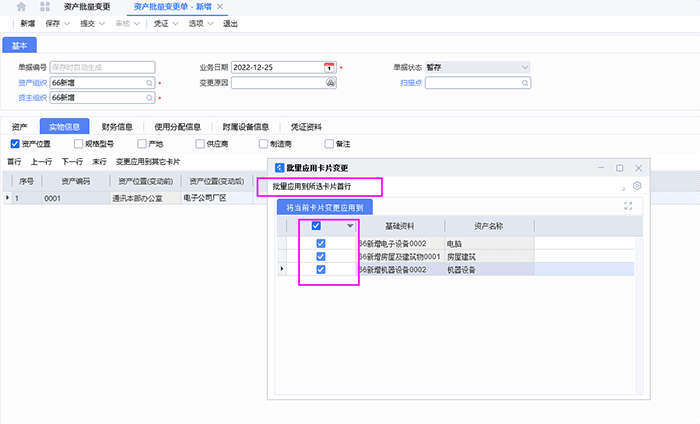The height and width of the screenshot is (424, 700).
Task: Expand the 审核 dropdown arrow
Action: point(137,24)
